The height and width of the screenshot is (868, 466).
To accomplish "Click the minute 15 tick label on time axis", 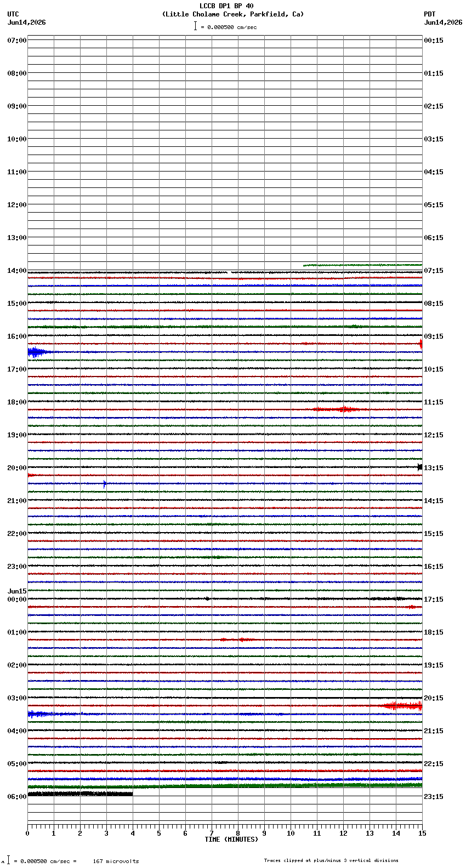I will coord(422,833).
